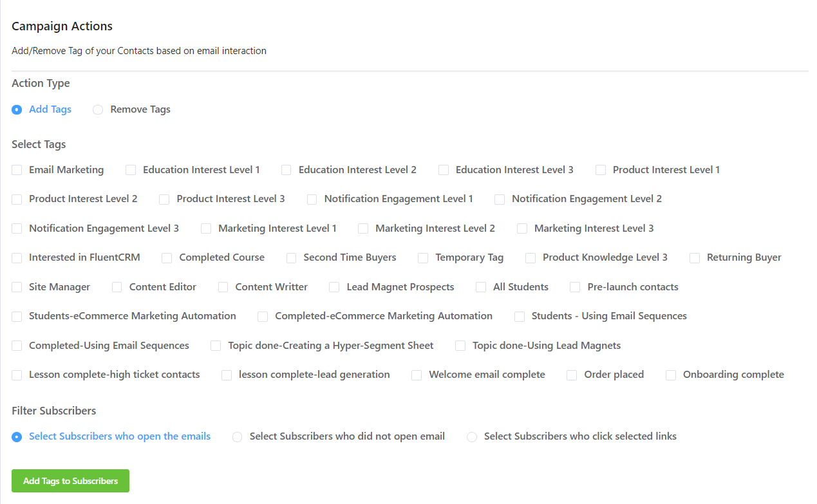Enable the Completed Course tag checkbox

[167, 258]
